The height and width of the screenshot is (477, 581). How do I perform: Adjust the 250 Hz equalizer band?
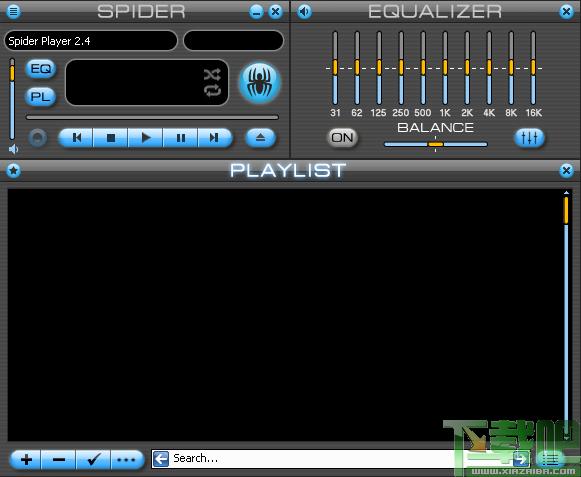point(401,68)
